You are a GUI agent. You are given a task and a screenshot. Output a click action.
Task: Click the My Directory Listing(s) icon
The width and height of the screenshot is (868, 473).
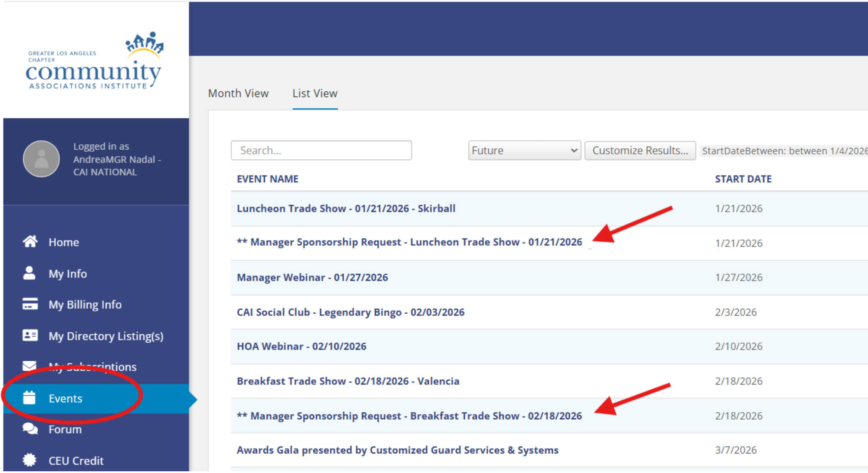click(30, 336)
